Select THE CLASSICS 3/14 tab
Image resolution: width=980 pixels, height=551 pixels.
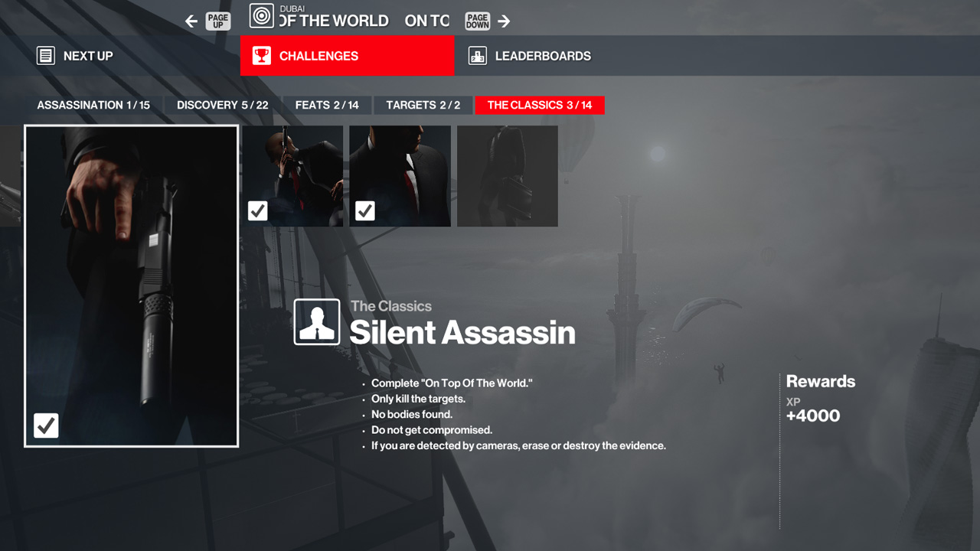point(540,105)
